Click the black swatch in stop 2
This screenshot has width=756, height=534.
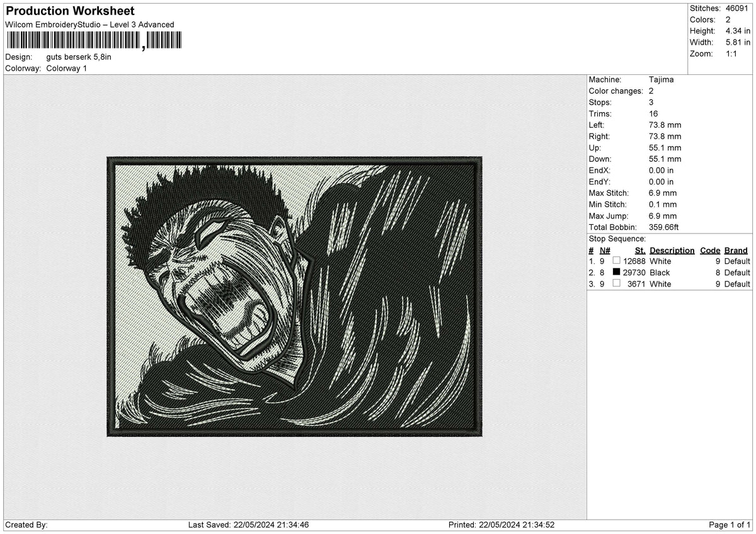[x=617, y=272]
